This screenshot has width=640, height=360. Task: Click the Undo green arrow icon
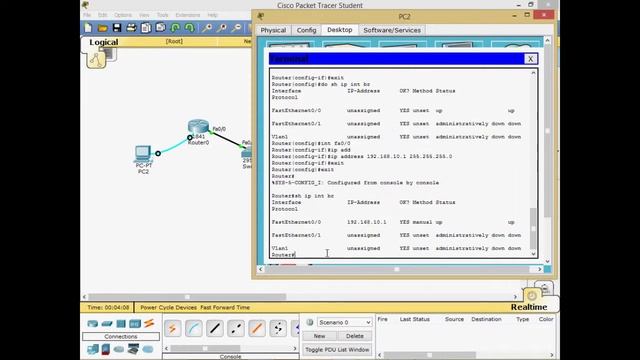pyautogui.click(x=175, y=28)
